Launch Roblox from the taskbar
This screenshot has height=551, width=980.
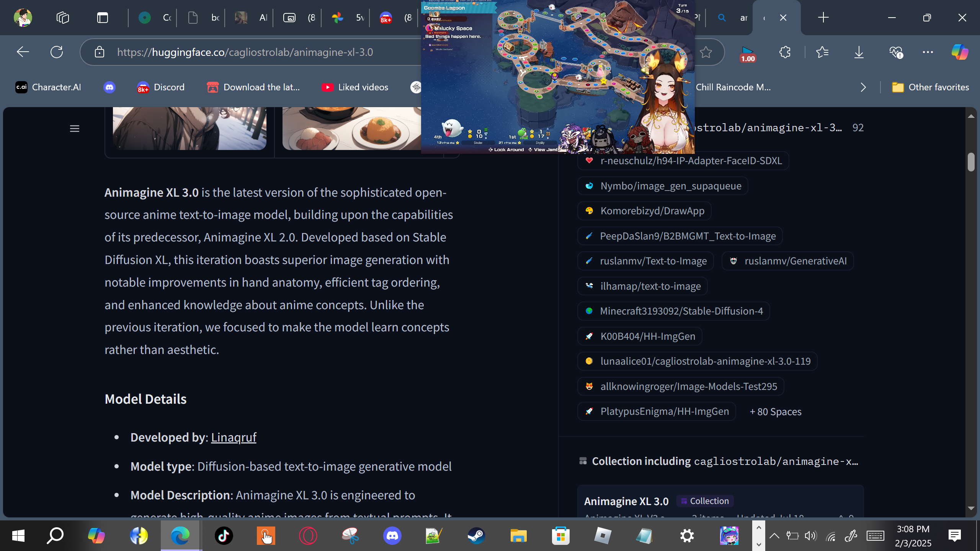(603, 536)
